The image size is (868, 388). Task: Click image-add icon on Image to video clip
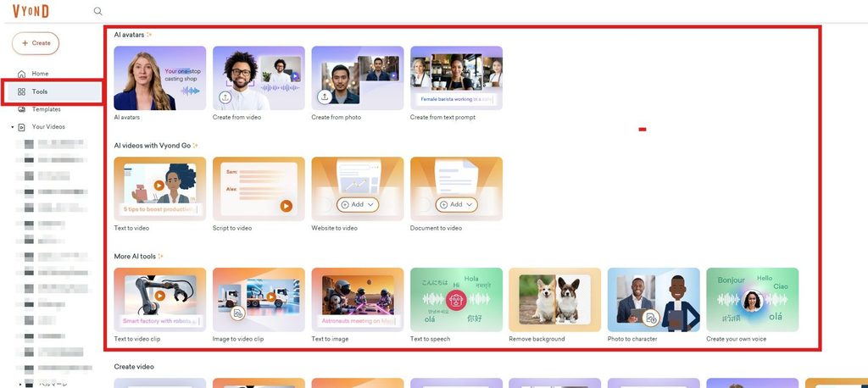click(x=238, y=313)
